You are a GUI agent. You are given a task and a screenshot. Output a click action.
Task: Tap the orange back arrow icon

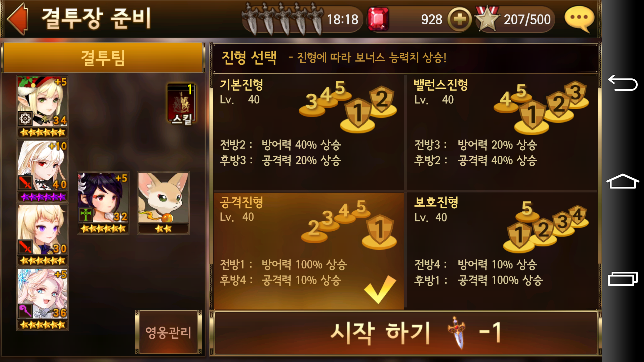(x=18, y=19)
